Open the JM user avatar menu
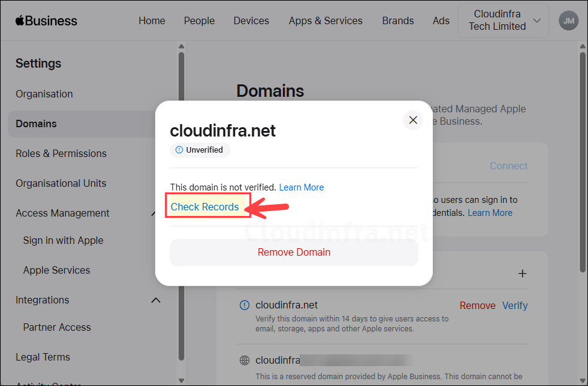The width and height of the screenshot is (588, 386). tap(569, 20)
